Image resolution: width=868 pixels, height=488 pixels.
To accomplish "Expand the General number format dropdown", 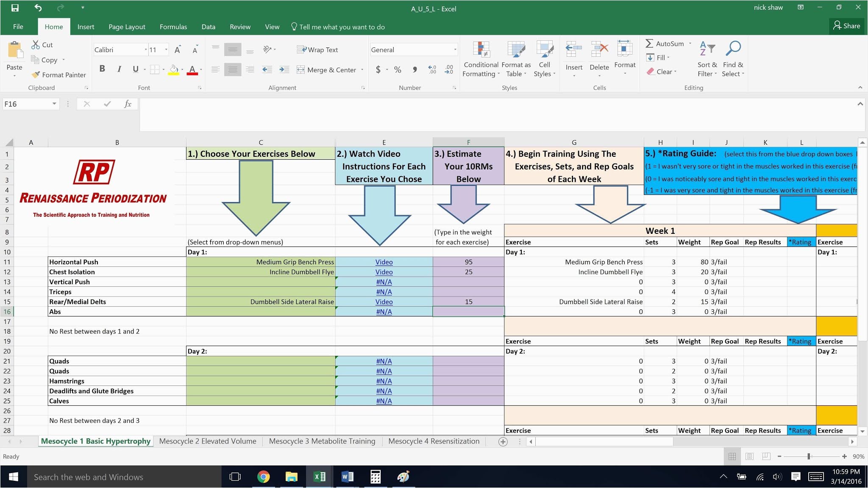I will click(455, 50).
